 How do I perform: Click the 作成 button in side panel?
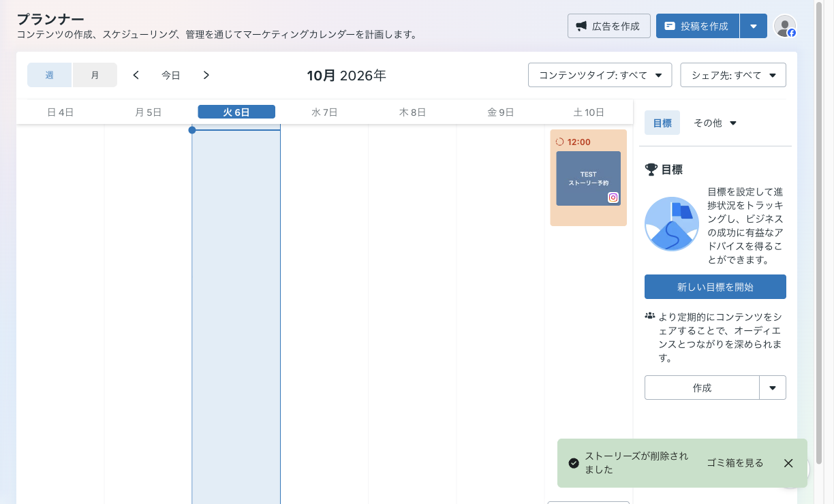click(x=702, y=388)
